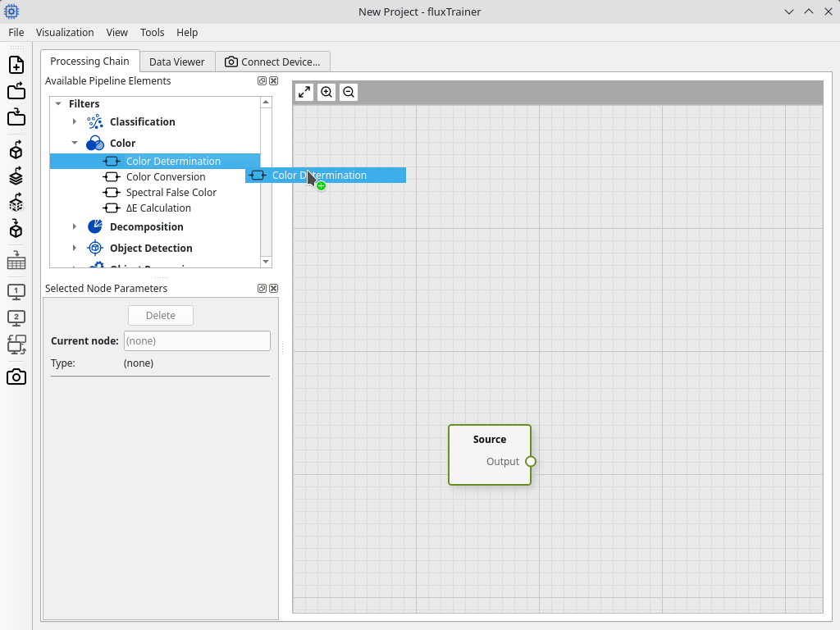
Task: Open the Visualization menu
Action: [x=65, y=32]
